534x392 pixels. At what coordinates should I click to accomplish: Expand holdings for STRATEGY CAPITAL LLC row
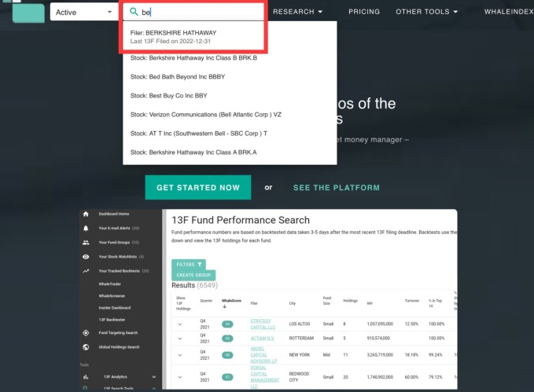click(180, 324)
